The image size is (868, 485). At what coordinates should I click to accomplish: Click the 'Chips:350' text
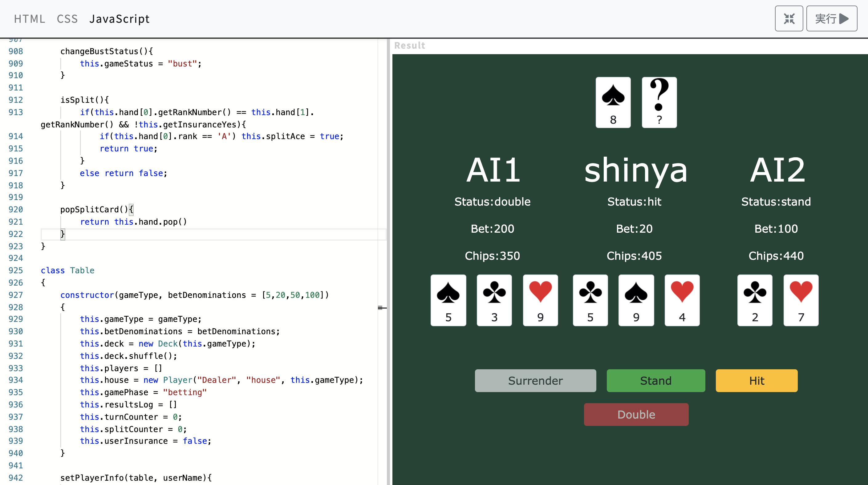pos(492,256)
